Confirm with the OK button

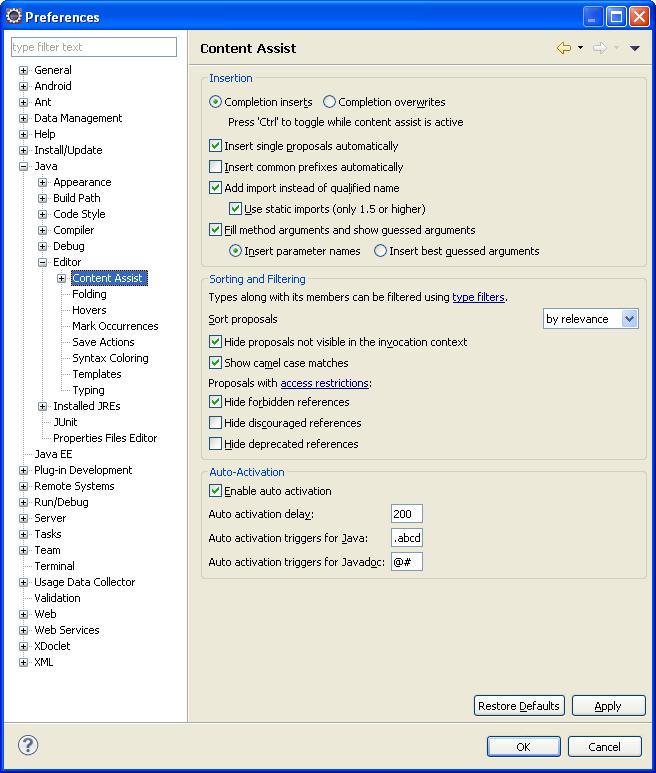tap(523, 746)
